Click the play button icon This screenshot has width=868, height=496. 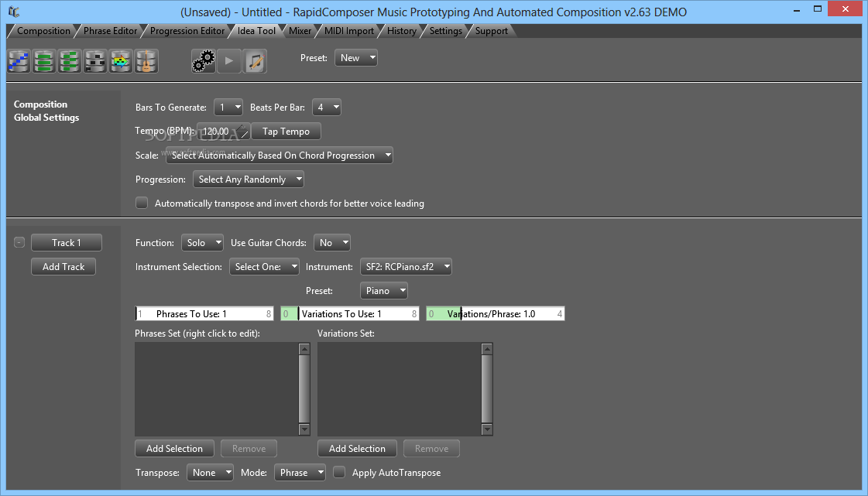click(x=229, y=61)
